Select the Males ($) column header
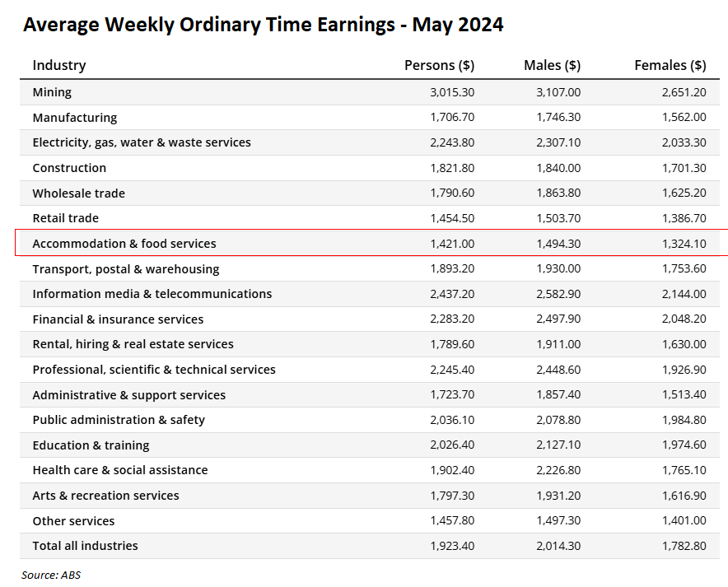Viewport: 728px width, 587px height. 552,65
